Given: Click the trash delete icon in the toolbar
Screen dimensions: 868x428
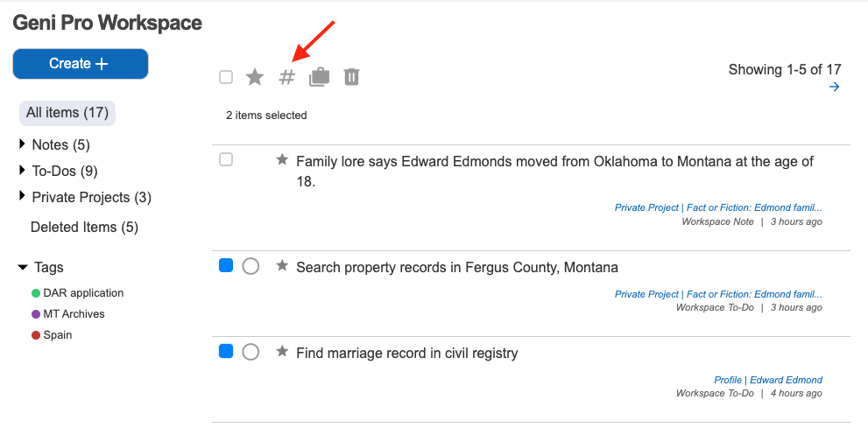Looking at the screenshot, I should coord(351,77).
